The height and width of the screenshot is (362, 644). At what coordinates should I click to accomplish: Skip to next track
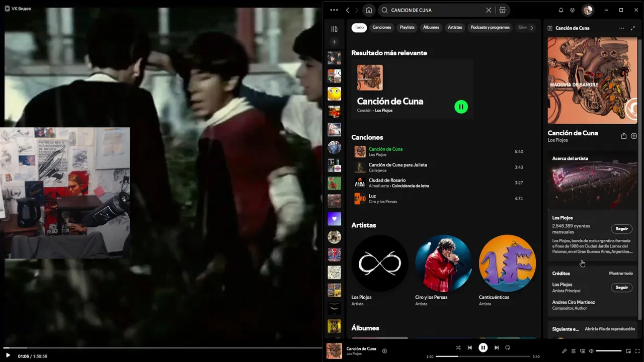pyautogui.click(x=497, y=347)
